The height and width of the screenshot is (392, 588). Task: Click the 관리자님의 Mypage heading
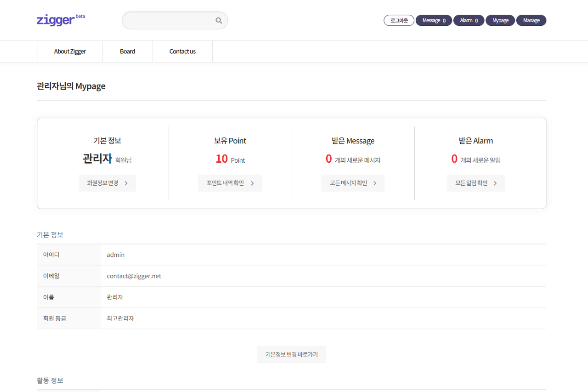[71, 86]
